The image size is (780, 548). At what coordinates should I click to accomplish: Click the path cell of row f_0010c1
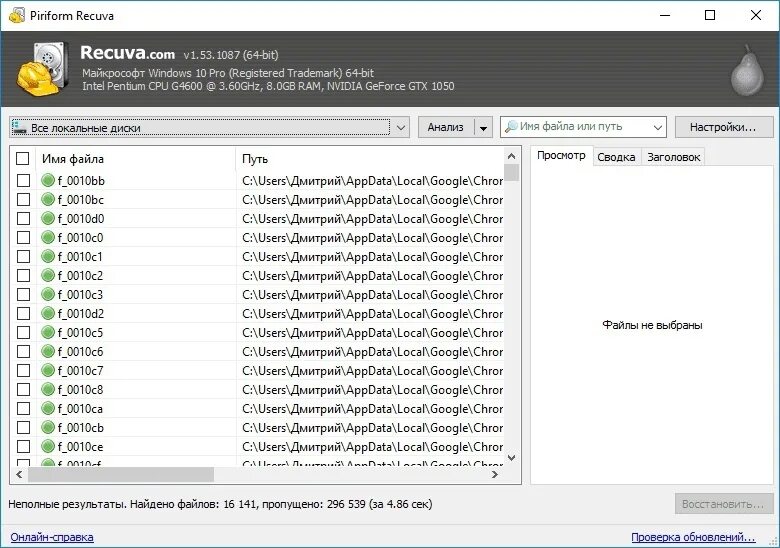pos(372,257)
